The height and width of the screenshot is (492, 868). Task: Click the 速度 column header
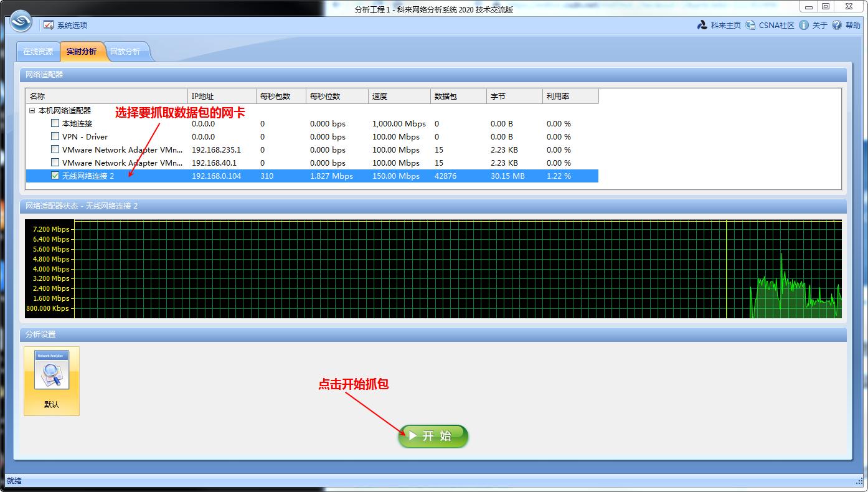pos(399,97)
